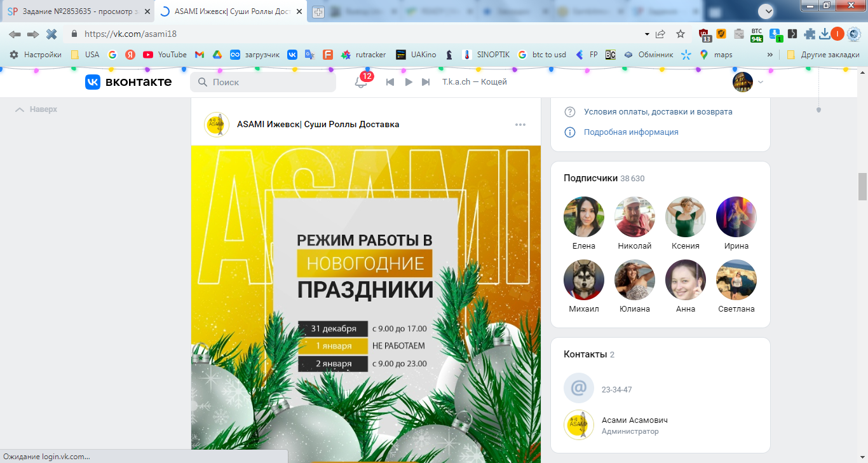Skip to next track in VK player

coord(426,82)
